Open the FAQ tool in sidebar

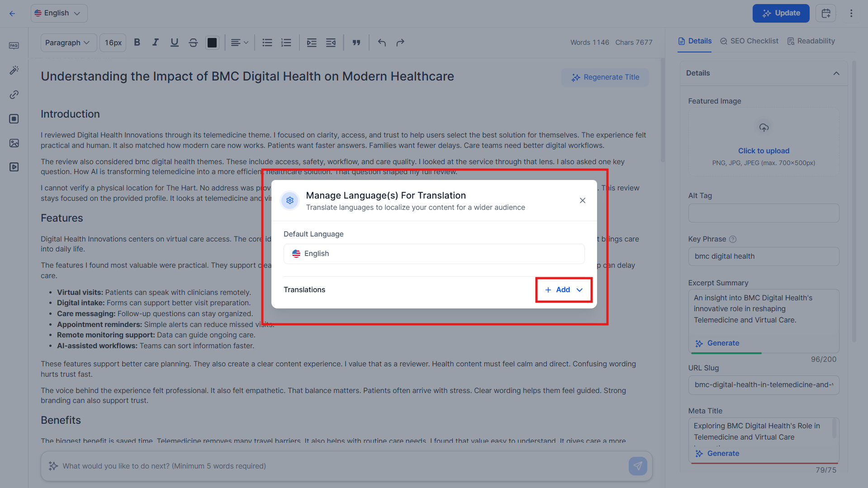pos(14,46)
